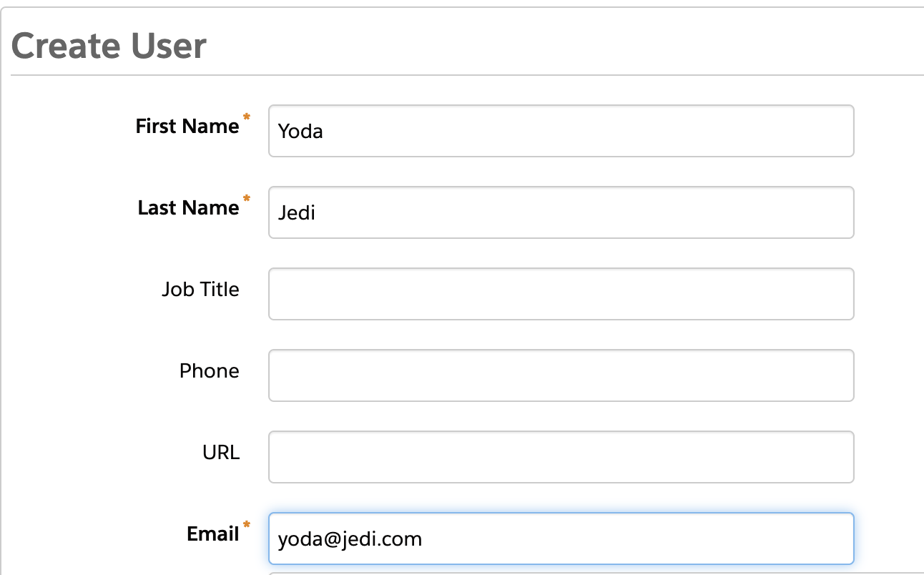Click the "Phone" field label
This screenshot has width=924, height=575.
click(x=209, y=371)
